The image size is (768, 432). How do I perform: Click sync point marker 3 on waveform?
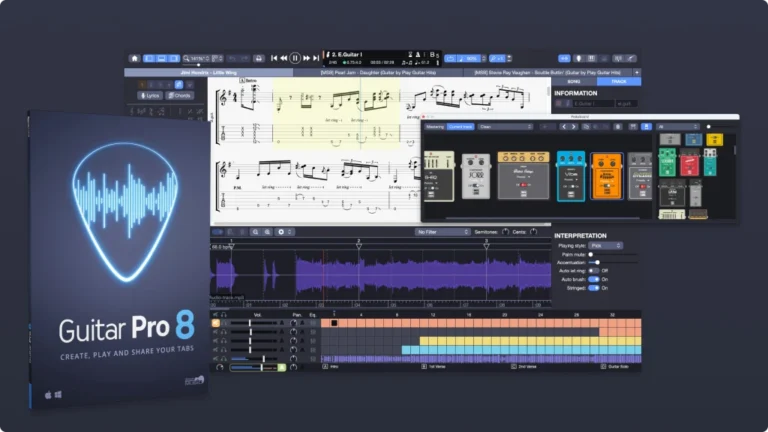(486, 245)
